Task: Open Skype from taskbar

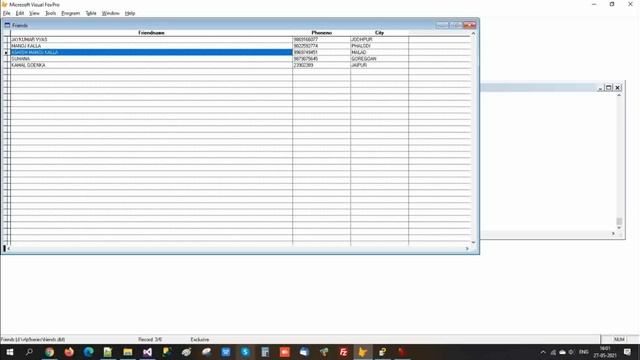Action: [x=245, y=352]
